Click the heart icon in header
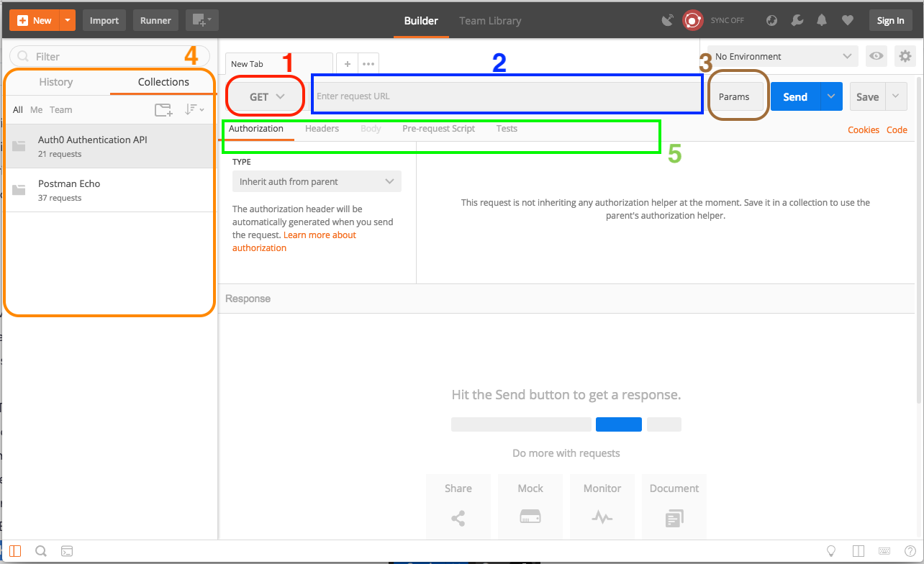 [x=848, y=20]
